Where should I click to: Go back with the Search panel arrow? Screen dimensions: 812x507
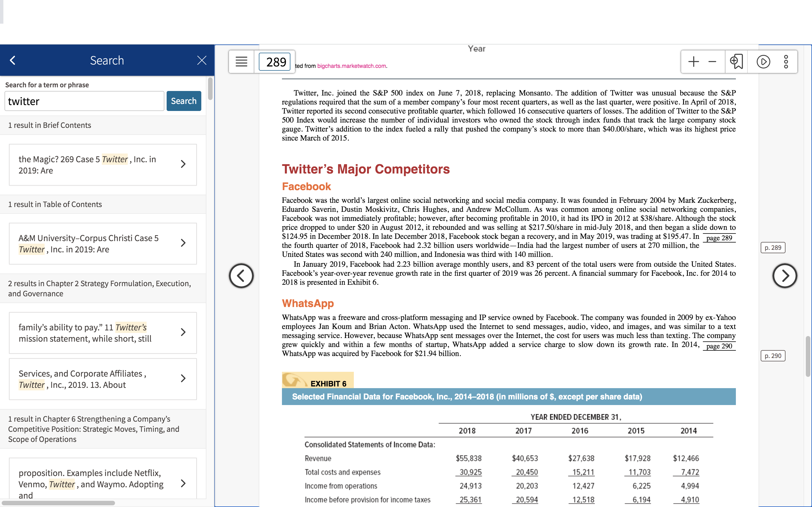point(13,60)
